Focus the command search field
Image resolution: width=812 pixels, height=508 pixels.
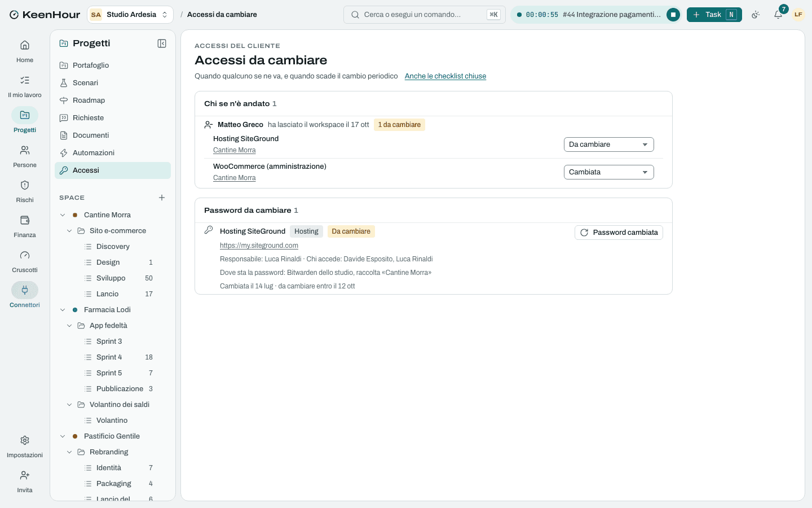coord(425,15)
